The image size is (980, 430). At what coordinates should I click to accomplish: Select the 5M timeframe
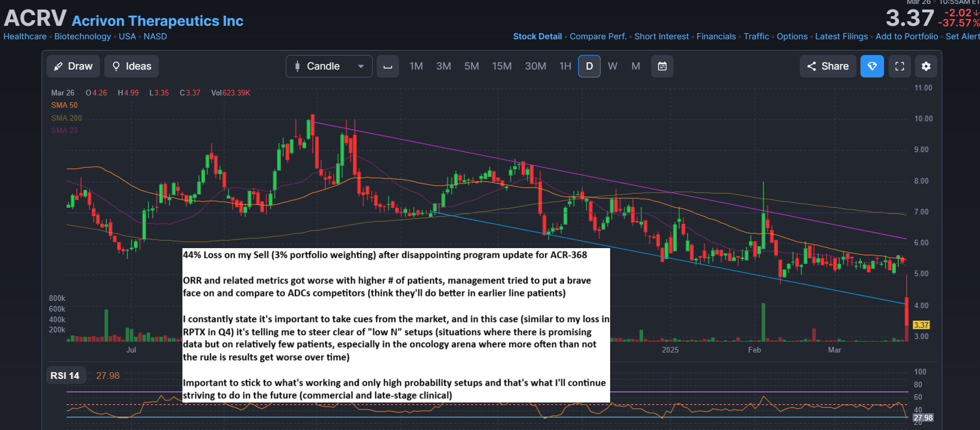(x=471, y=66)
